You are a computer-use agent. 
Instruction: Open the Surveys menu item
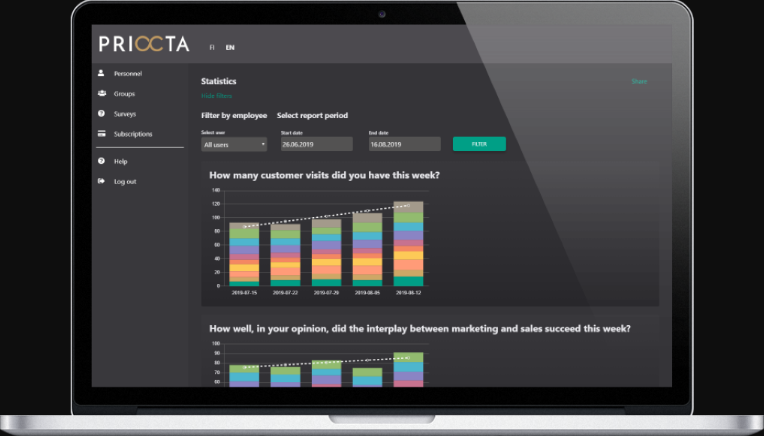point(124,114)
